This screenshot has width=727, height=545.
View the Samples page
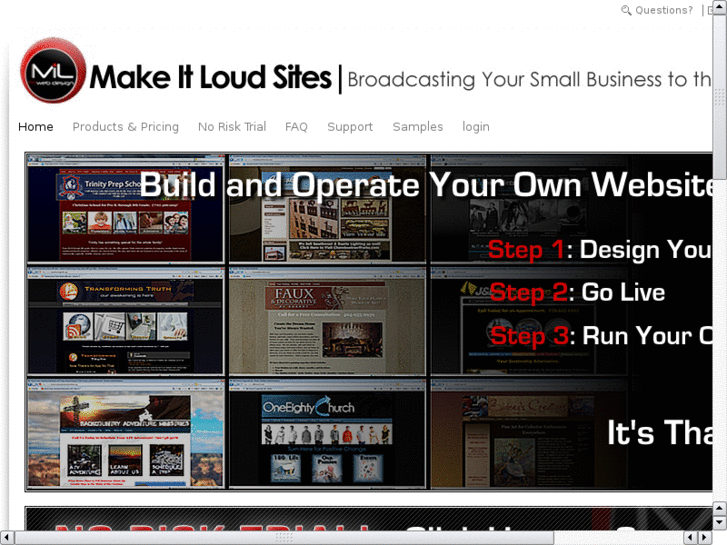[418, 127]
